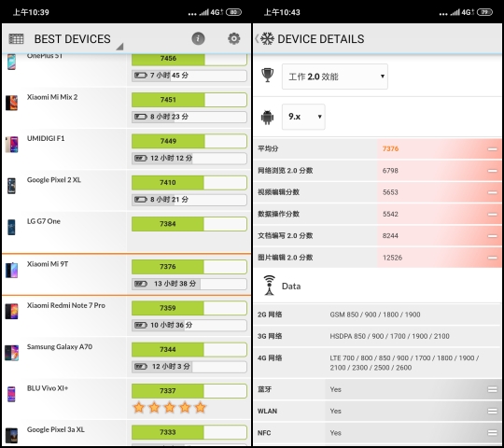Tap battery life bar showing 13 小时 38 分
Screen dimensions: 504x448
(189, 284)
